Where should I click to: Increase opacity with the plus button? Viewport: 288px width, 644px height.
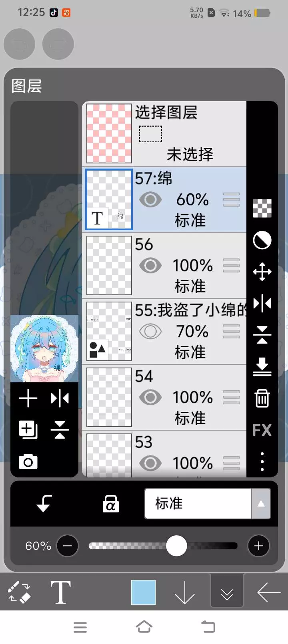coord(258,546)
